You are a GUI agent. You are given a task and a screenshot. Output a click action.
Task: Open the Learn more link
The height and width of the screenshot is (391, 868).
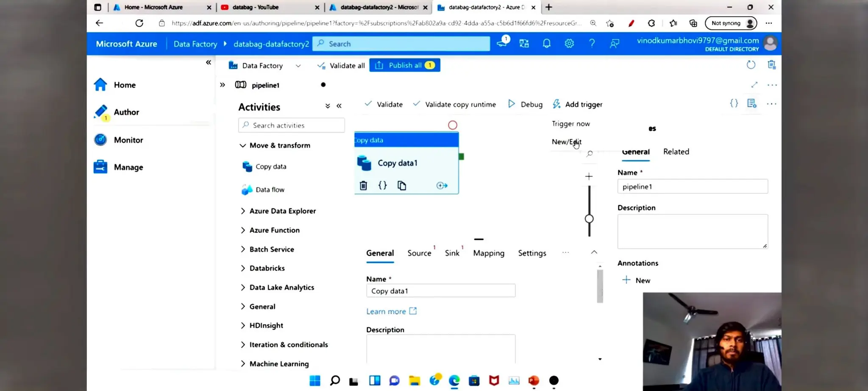coord(391,311)
